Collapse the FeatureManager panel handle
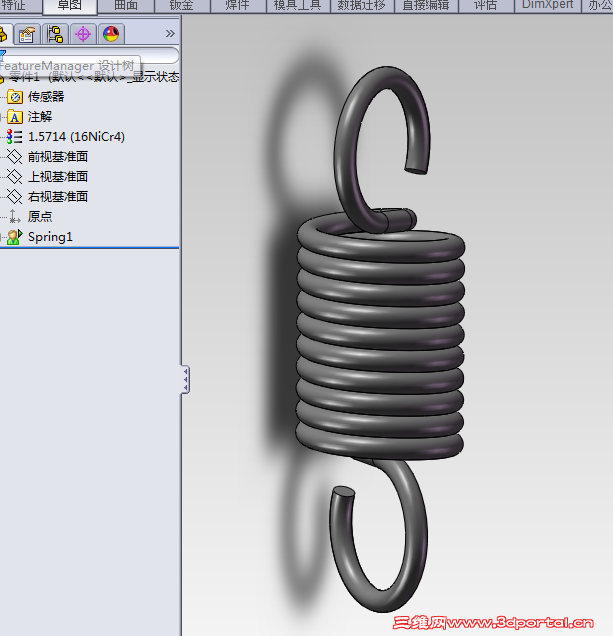Viewport: 613px width, 636px height. tap(185, 380)
